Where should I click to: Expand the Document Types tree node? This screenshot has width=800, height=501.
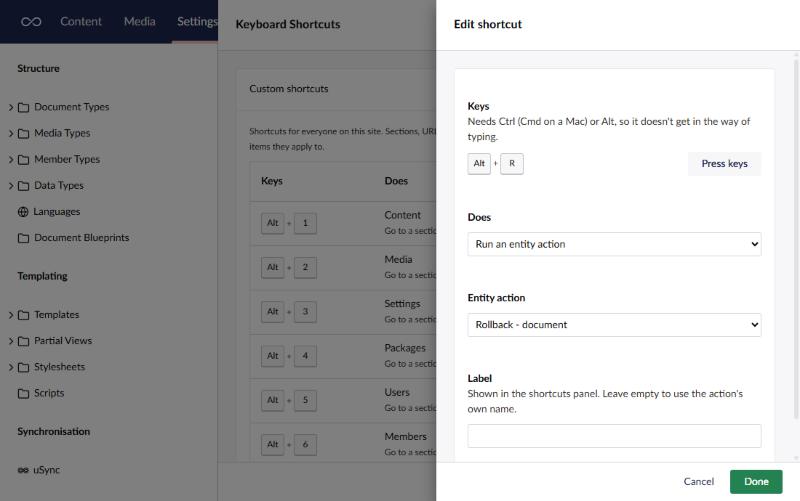[11, 107]
